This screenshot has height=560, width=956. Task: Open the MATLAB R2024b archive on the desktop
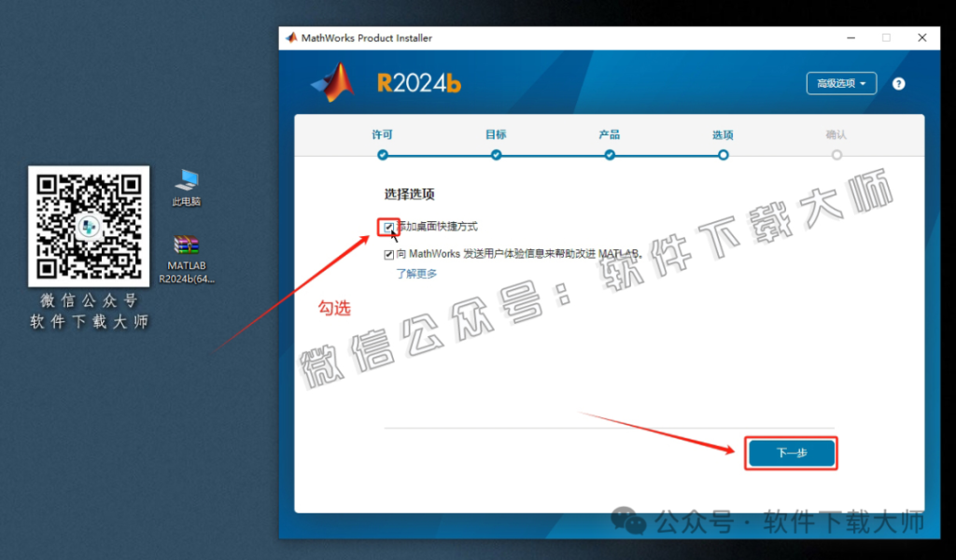pos(186,245)
